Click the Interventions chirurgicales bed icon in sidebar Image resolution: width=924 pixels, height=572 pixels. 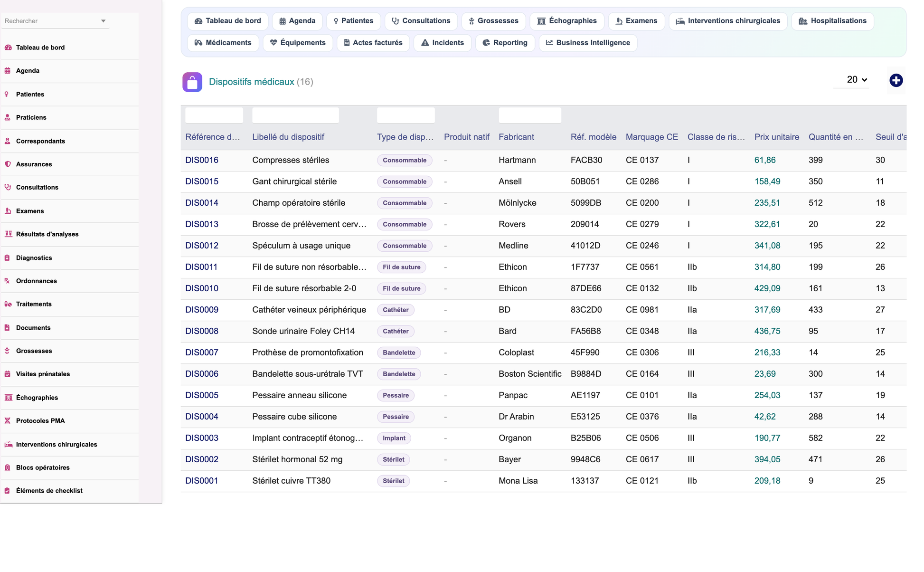point(8,444)
